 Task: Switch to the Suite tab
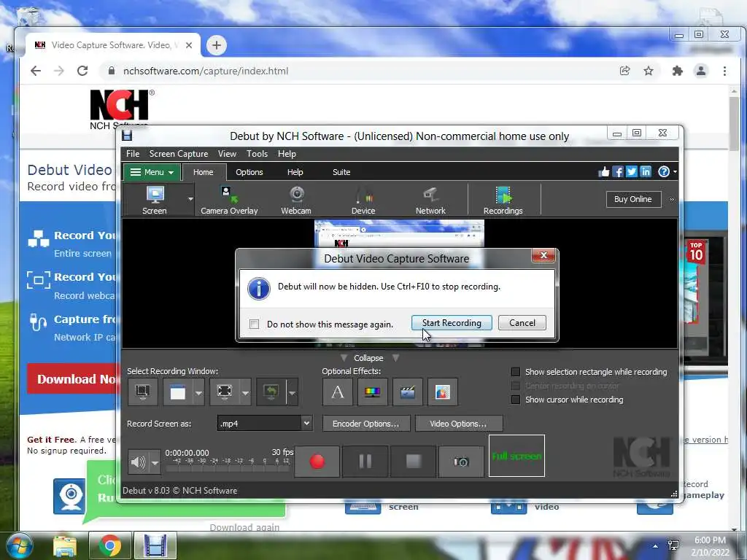coord(341,172)
